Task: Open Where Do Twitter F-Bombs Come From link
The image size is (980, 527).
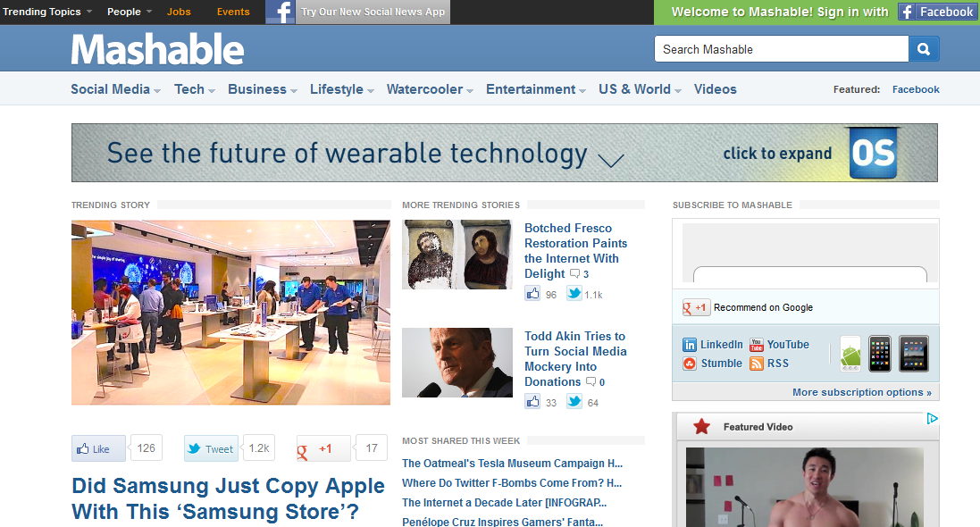Action: point(512,482)
